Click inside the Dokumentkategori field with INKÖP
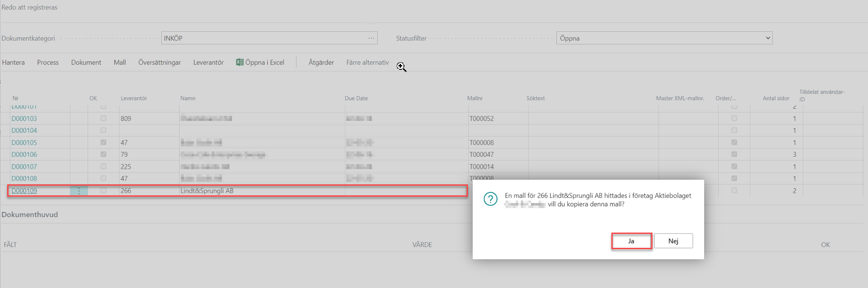 (263, 38)
